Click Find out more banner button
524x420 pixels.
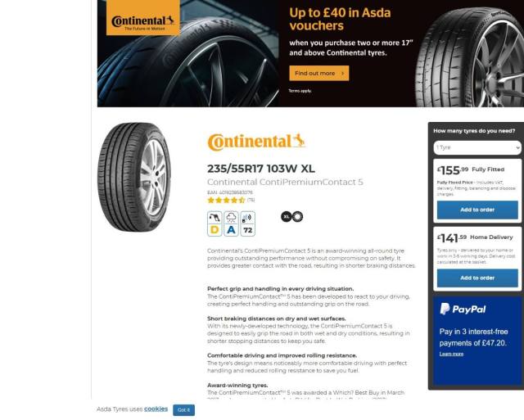coord(318,73)
